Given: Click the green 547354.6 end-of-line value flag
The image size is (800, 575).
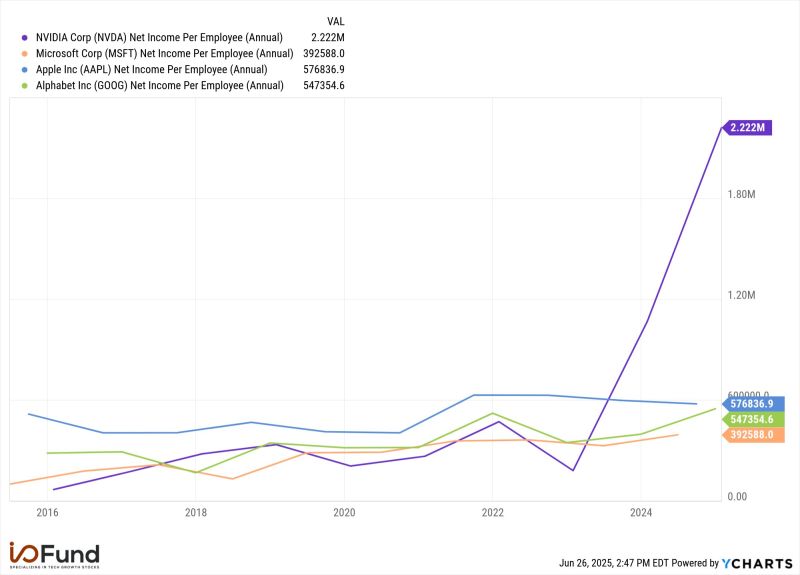Looking at the screenshot, I should [x=750, y=420].
